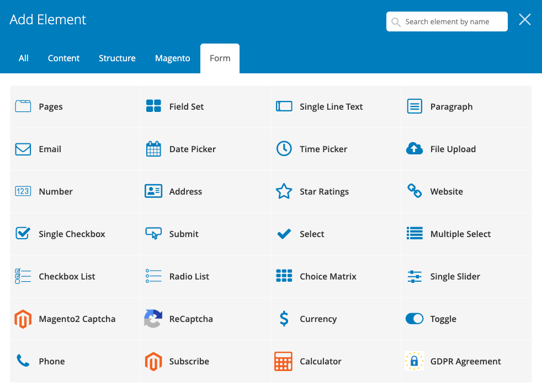Viewport: 542px width, 392px height.
Task: Click the ReCaptcha arrows icon
Action: pos(153,319)
